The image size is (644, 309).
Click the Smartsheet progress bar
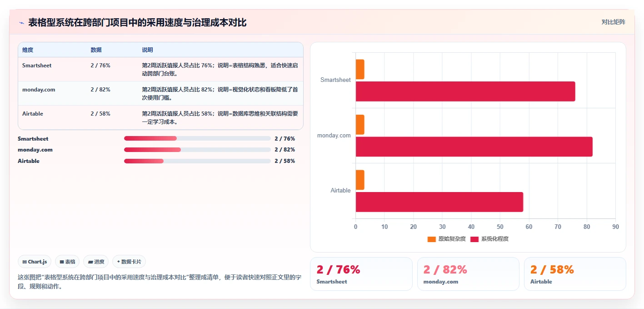(x=197, y=138)
